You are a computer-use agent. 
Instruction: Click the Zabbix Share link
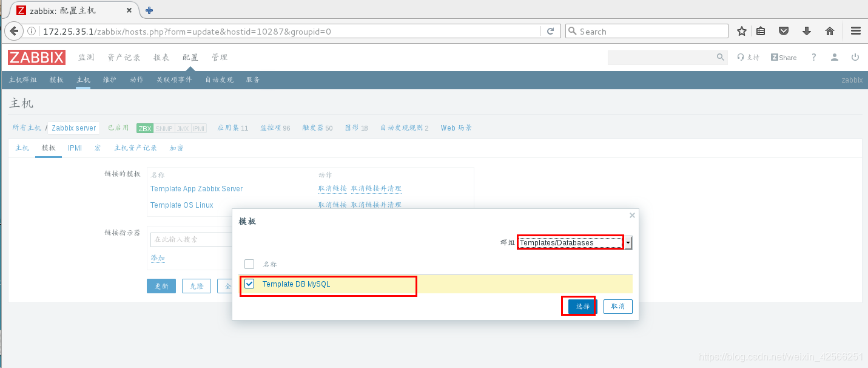[784, 57]
